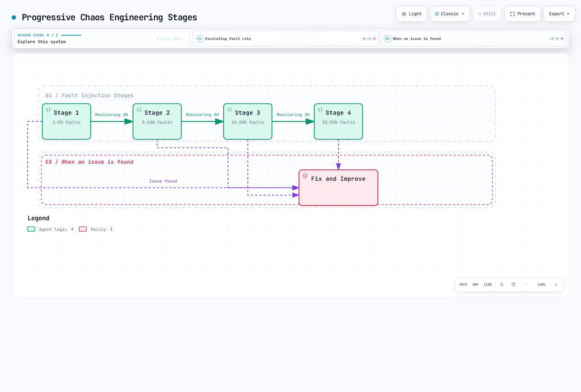
Task: Open the Classic style dropdown
Action: tap(450, 14)
